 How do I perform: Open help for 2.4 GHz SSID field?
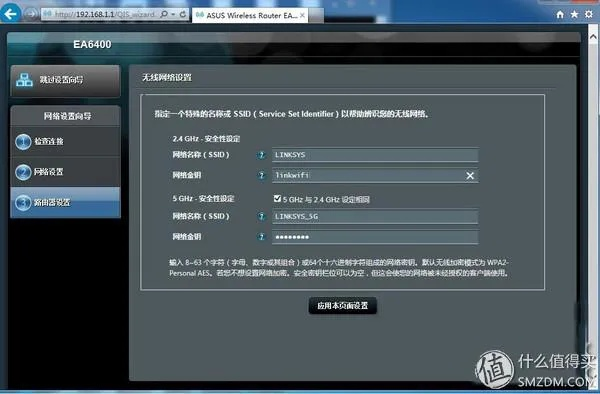pyautogui.click(x=261, y=155)
